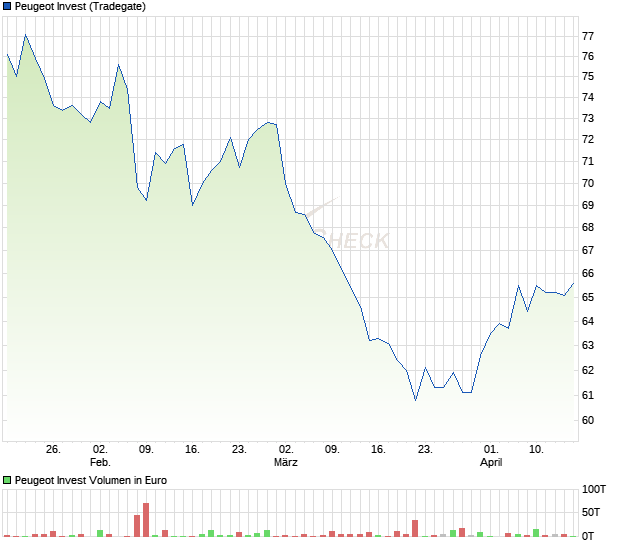Click the price peak near 77
Screen dimensions: 620x546
(26, 35)
